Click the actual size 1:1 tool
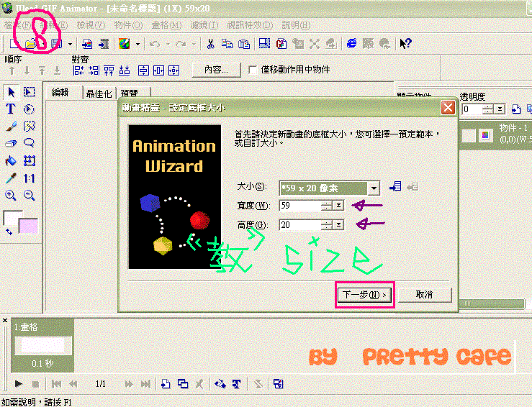The width and height of the screenshot is (532, 407). [x=30, y=178]
